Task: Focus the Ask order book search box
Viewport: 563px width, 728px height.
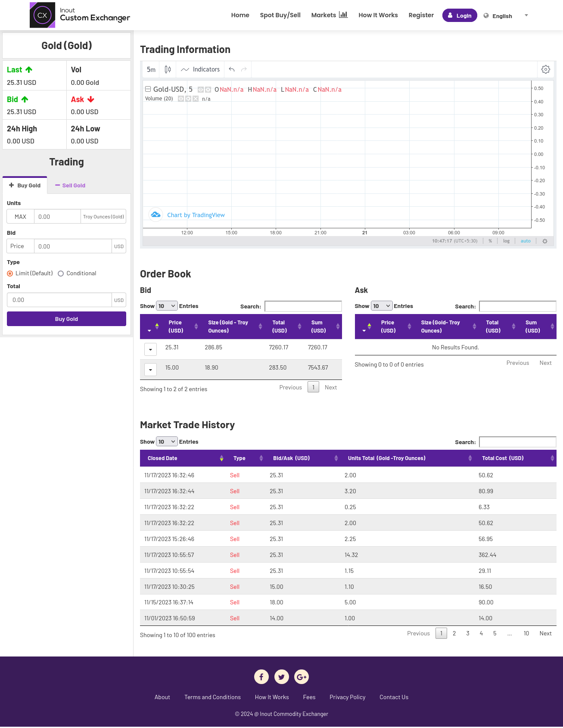Action: point(518,306)
